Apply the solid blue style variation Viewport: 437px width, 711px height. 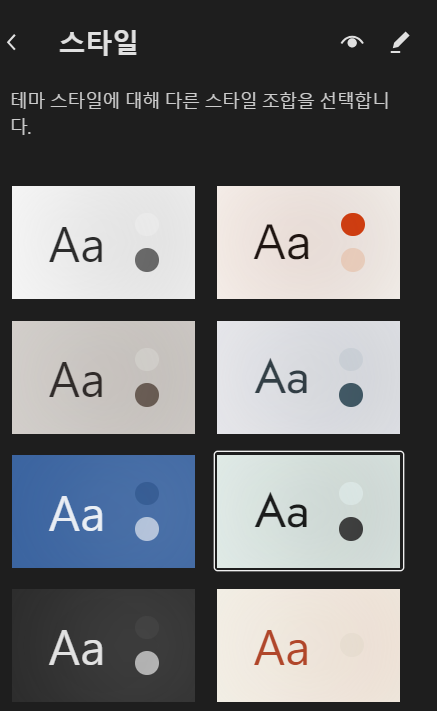click(x=103, y=511)
